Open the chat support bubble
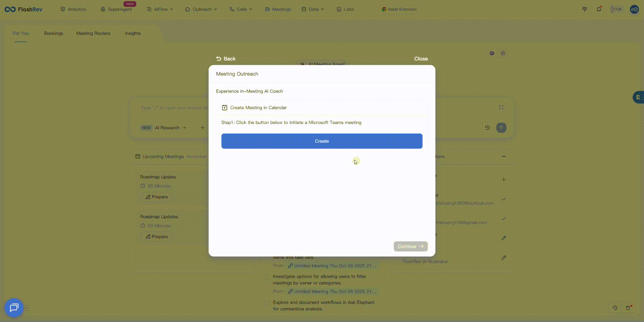The width and height of the screenshot is (644, 322). (14, 307)
